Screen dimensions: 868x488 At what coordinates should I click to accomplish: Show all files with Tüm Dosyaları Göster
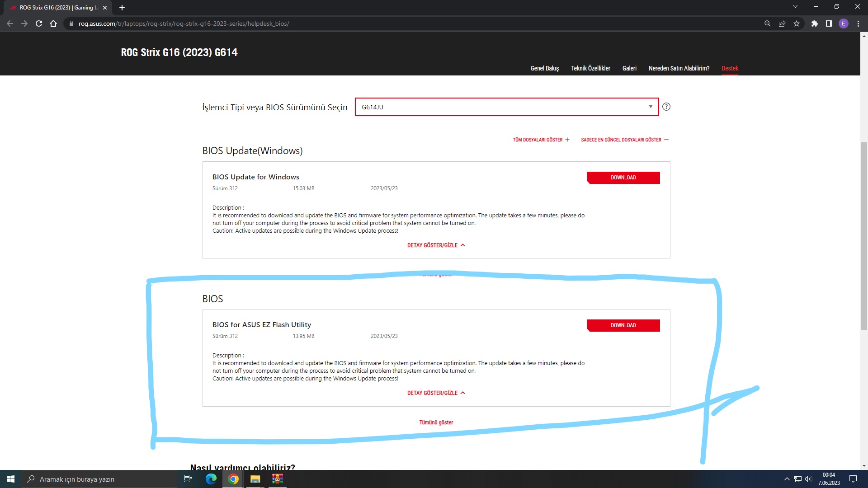541,140
